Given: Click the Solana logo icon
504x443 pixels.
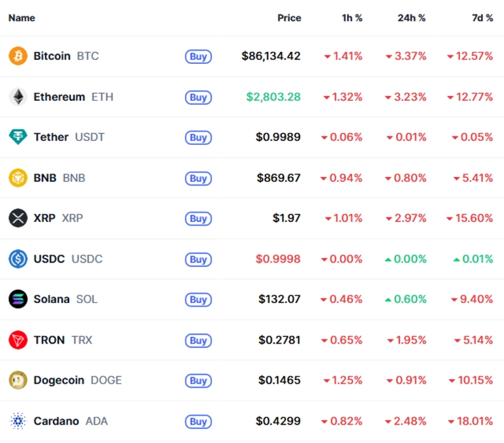Looking at the screenshot, I should tap(18, 299).
